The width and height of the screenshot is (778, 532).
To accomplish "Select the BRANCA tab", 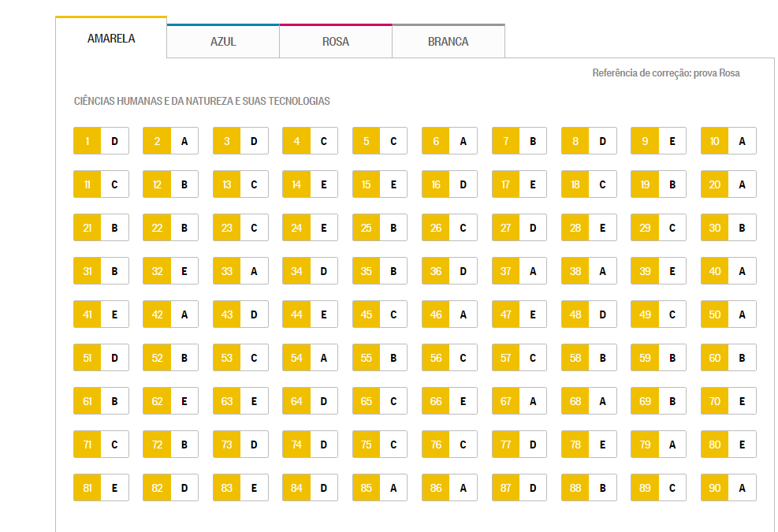I will (x=448, y=41).
